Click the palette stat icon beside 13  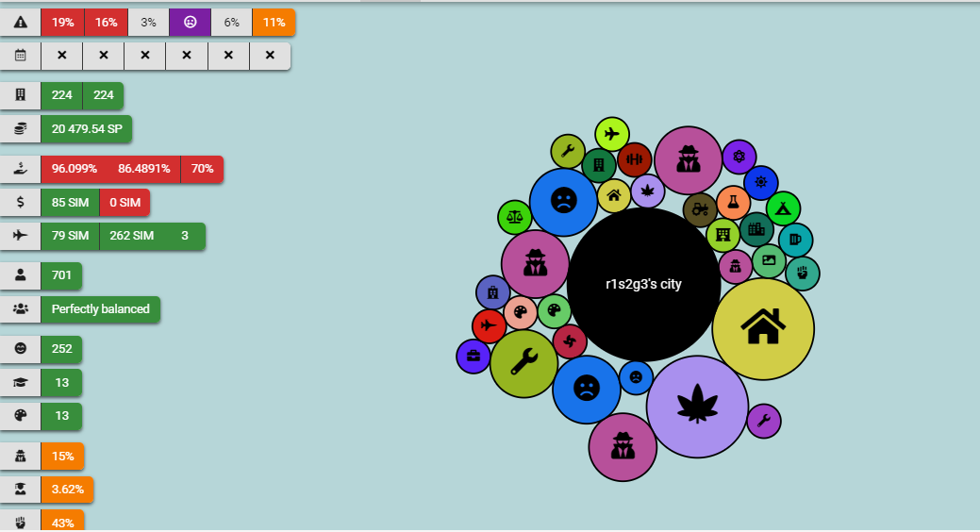tap(21, 416)
